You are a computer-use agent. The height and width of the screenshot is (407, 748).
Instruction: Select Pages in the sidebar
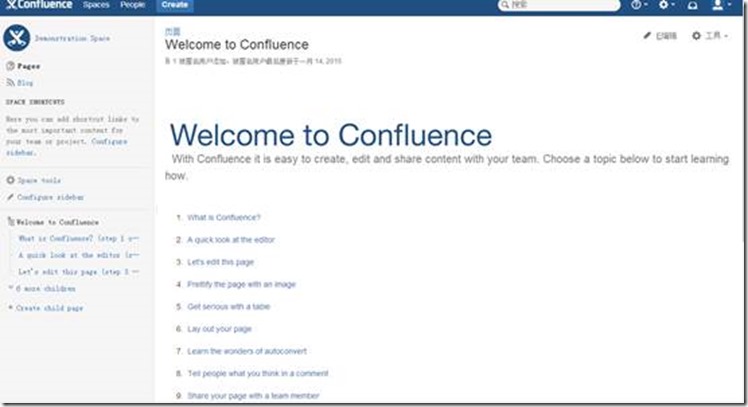29,66
